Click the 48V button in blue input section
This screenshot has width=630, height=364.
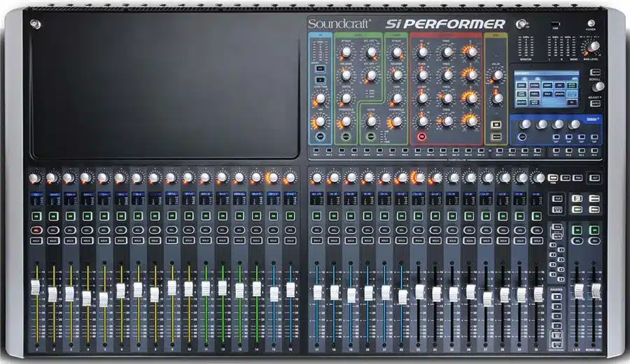320,69
